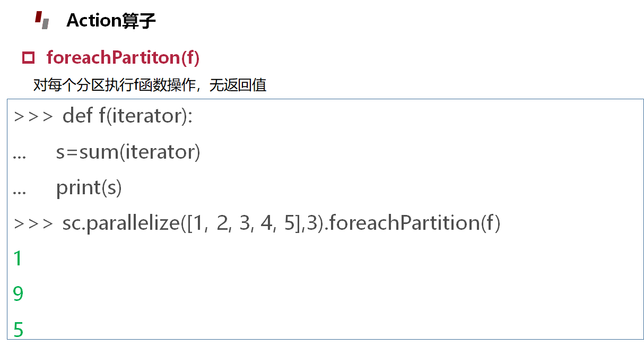Click the '>>>' prompt before sc.parallelize
Screen dimensions: 644x354
tap(33, 223)
